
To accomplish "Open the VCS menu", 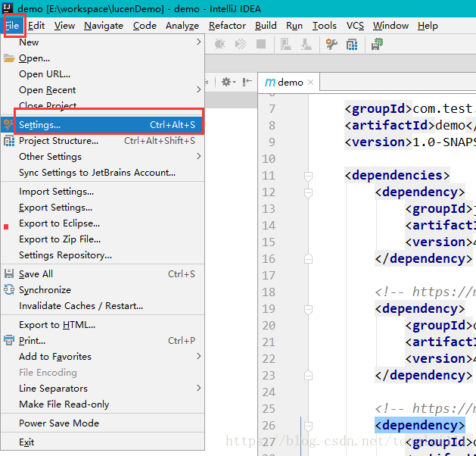I will pyautogui.click(x=355, y=26).
